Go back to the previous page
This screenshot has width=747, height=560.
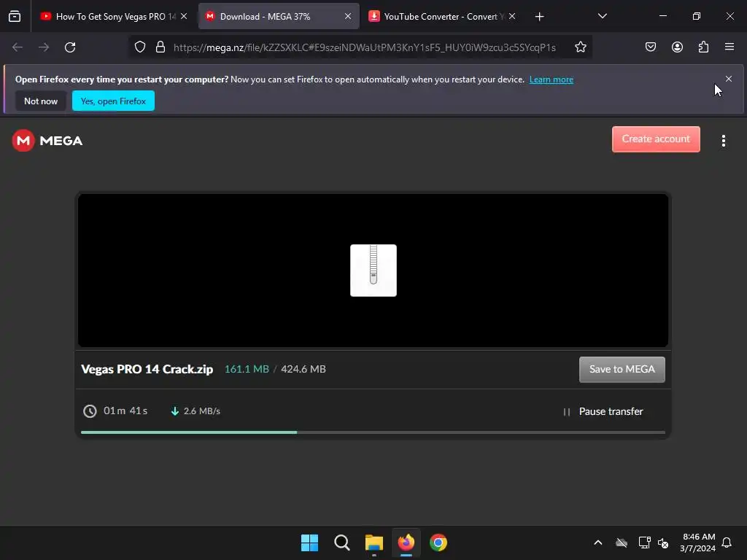[x=18, y=47]
